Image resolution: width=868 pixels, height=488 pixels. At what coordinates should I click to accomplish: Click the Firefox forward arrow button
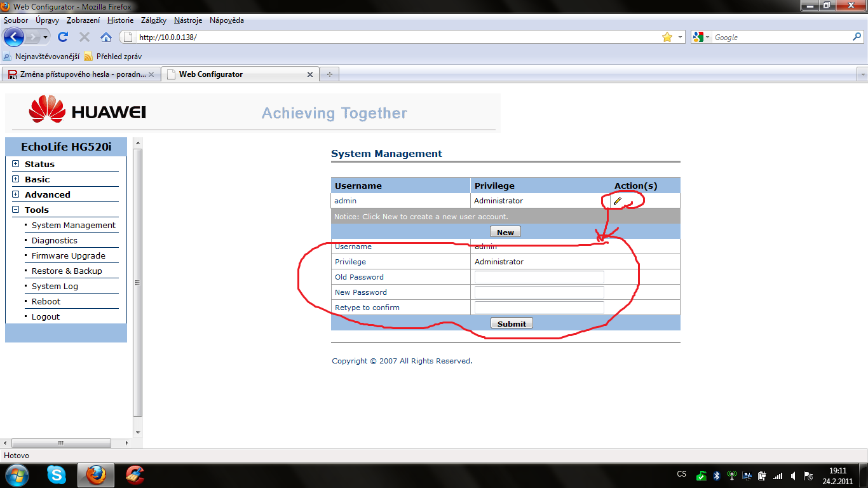point(33,37)
